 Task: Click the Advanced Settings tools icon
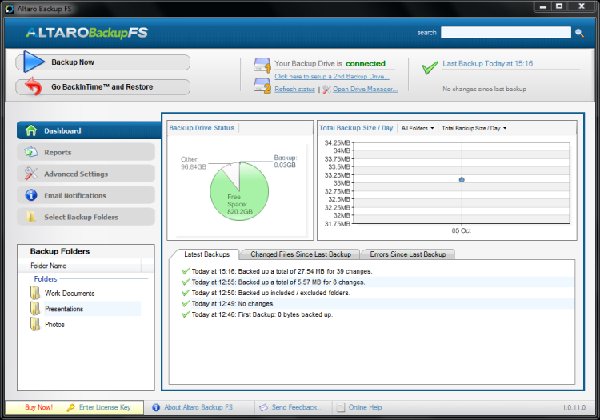coord(31,174)
